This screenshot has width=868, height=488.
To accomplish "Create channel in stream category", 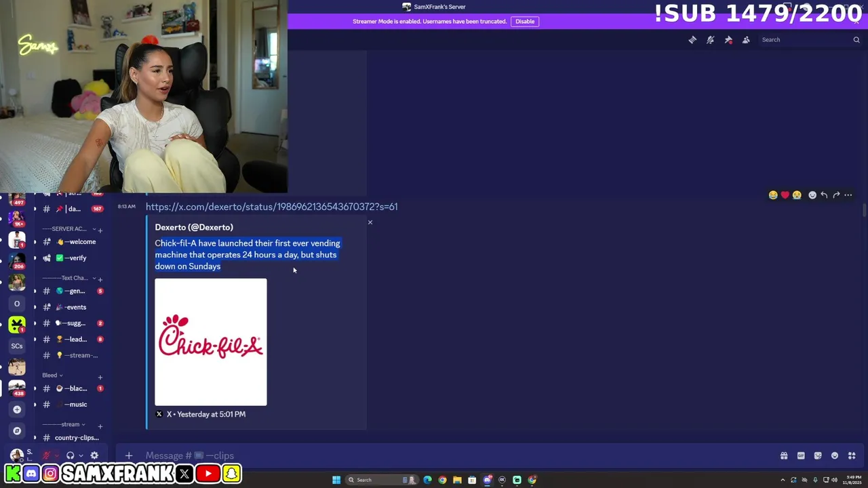I will 100,426.
